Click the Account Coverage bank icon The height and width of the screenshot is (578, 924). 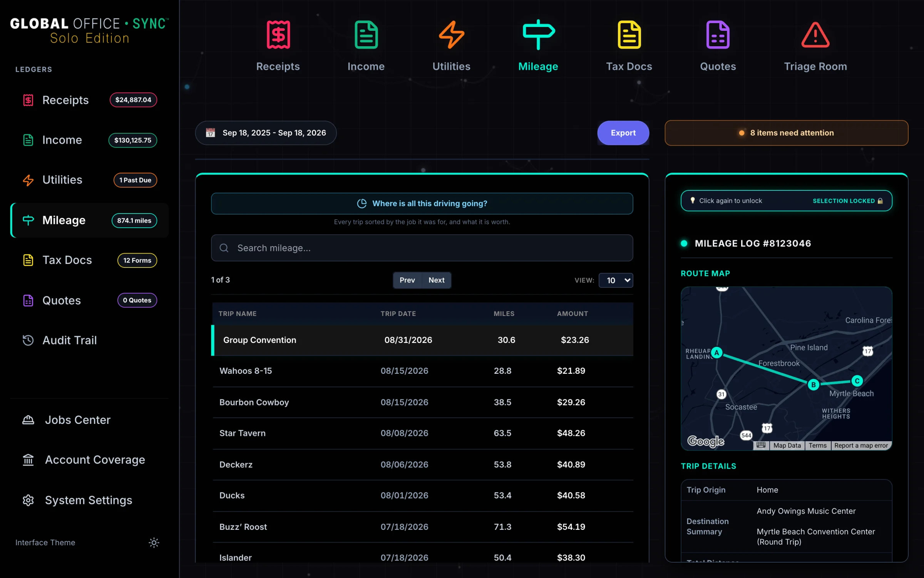[28, 460]
